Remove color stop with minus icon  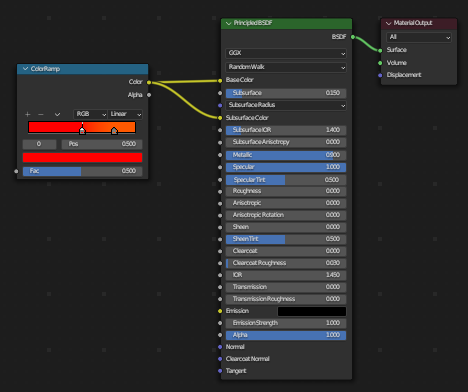(x=41, y=114)
